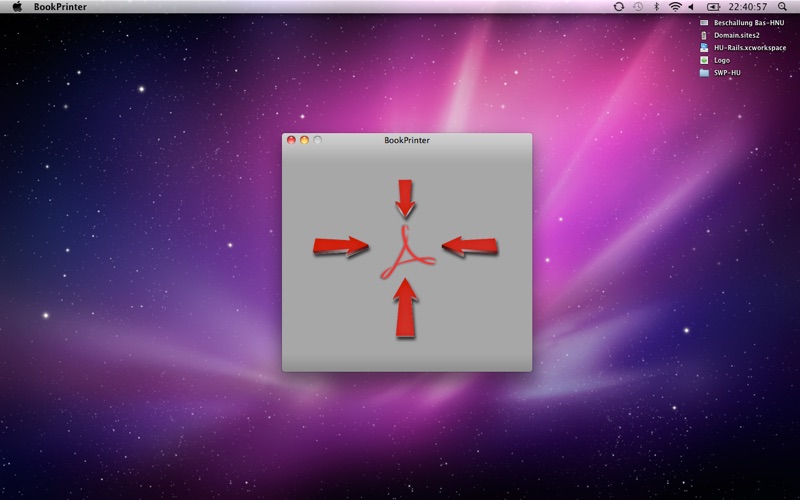
Task: Open the volume control in menu bar
Action: (691, 7)
